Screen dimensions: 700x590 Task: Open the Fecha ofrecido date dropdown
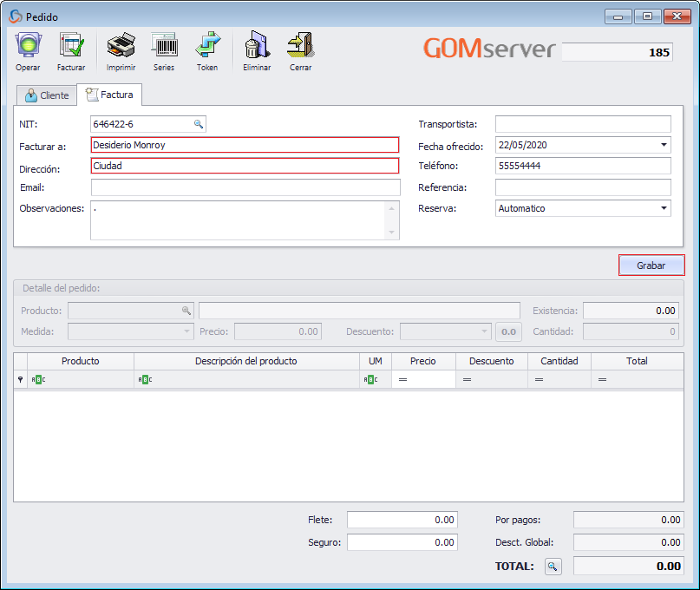[666, 145]
